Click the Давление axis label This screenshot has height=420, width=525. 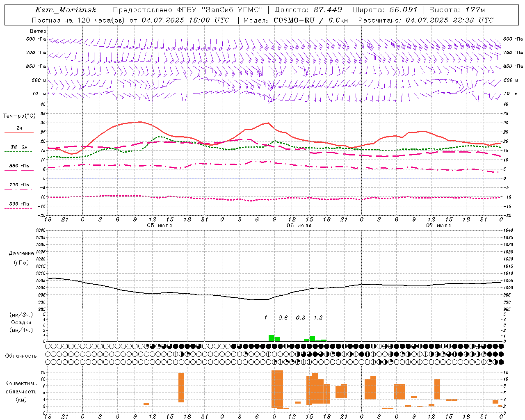click(x=21, y=253)
